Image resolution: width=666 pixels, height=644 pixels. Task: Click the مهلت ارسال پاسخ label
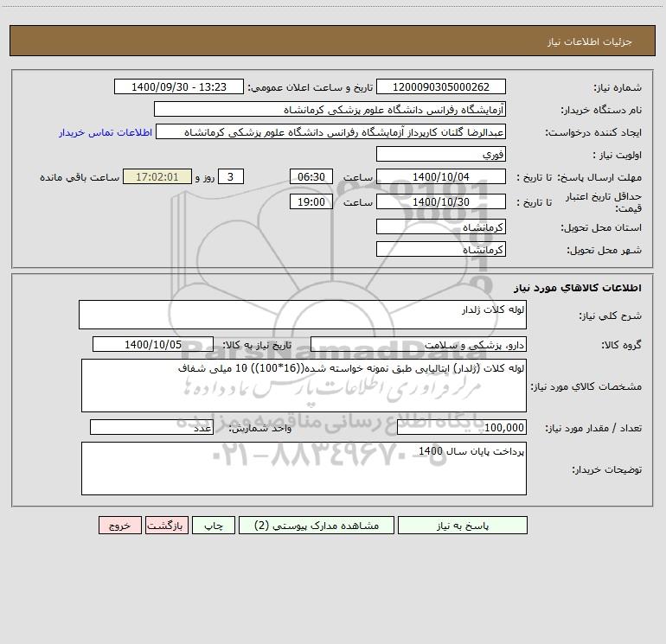pos(599,177)
